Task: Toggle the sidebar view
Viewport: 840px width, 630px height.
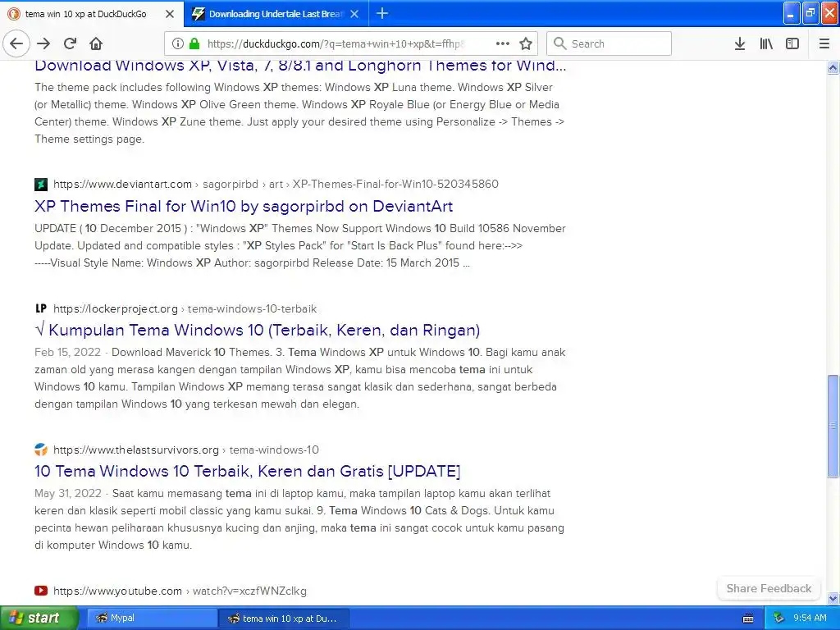Action: point(792,44)
